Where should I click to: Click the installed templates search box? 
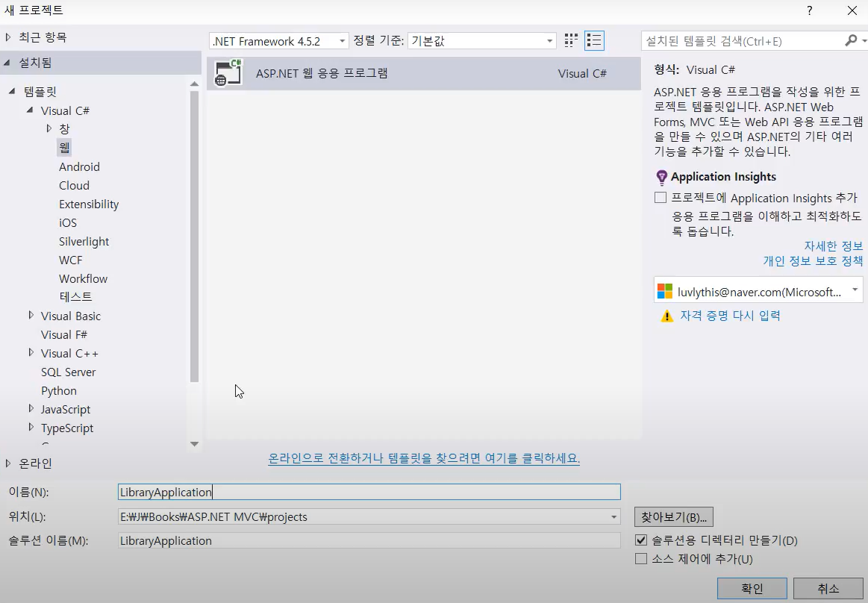click(743, 41)
